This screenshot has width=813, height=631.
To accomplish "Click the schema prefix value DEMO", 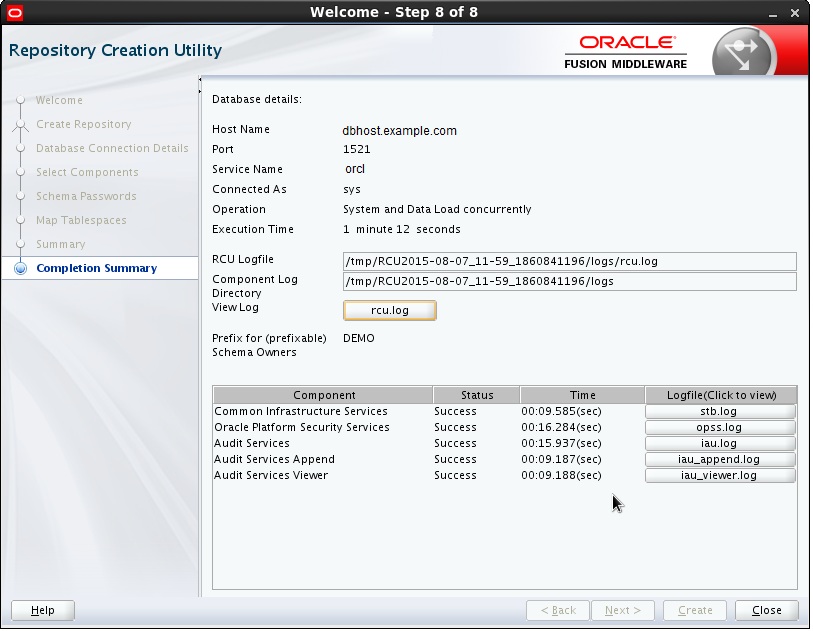I will [x=359, y=338].
